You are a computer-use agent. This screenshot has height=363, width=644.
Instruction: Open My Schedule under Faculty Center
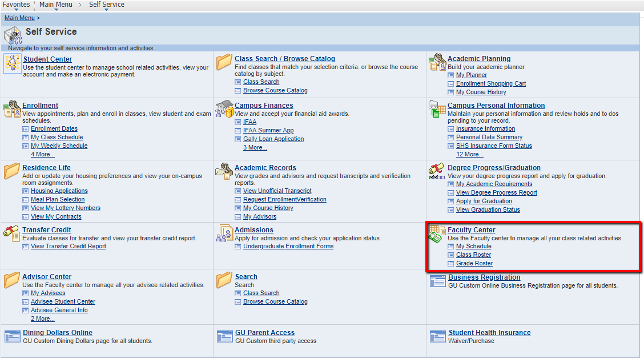pyautogui.click(x=474, y=247)
